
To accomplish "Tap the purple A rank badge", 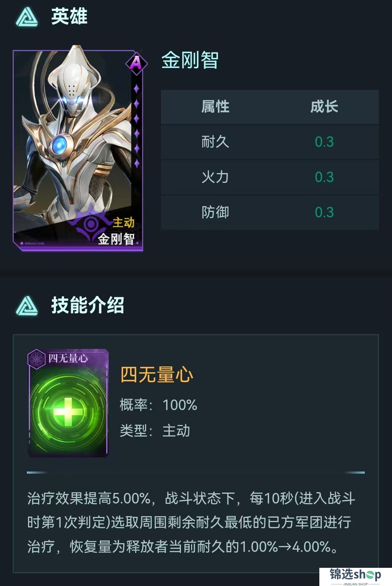I will point(136,63).
